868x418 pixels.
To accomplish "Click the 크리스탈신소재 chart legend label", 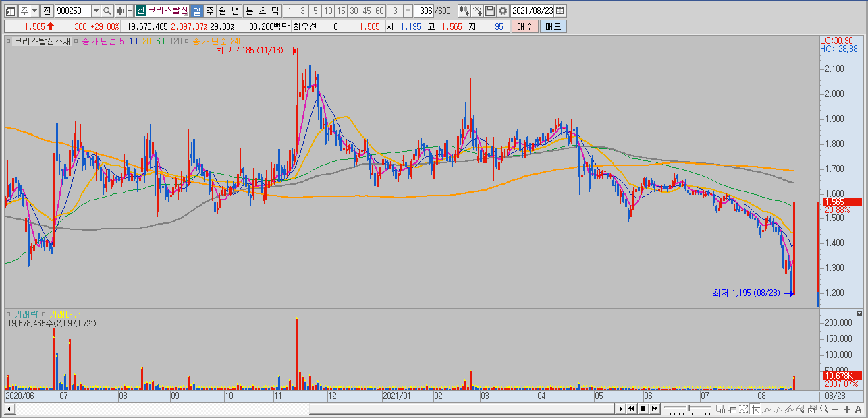I will [41, 41].
